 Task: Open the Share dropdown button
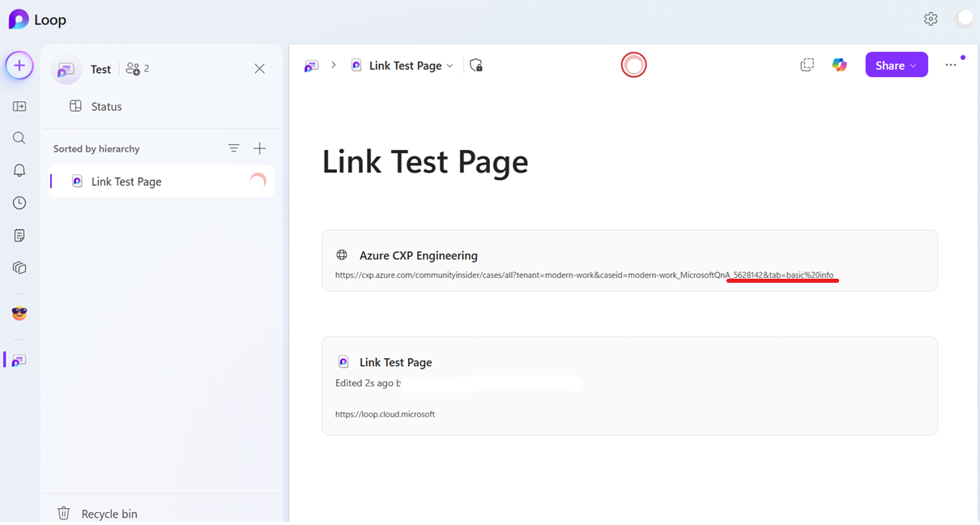[897, 65]
